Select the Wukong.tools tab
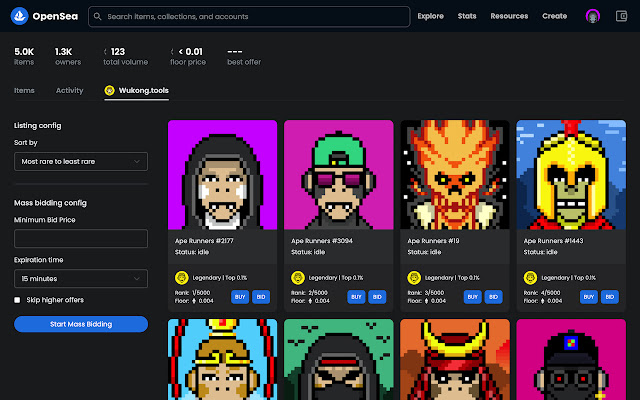640x400 pixels. tap(136, 90)
